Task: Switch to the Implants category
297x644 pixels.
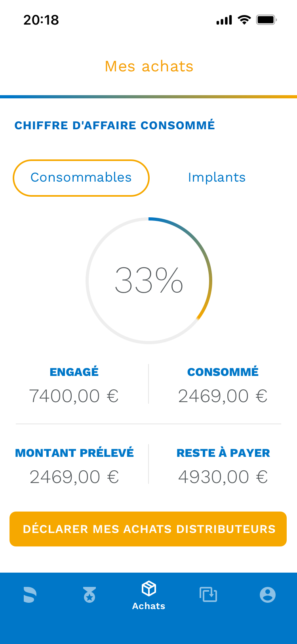Action: [x=217, y=178]
